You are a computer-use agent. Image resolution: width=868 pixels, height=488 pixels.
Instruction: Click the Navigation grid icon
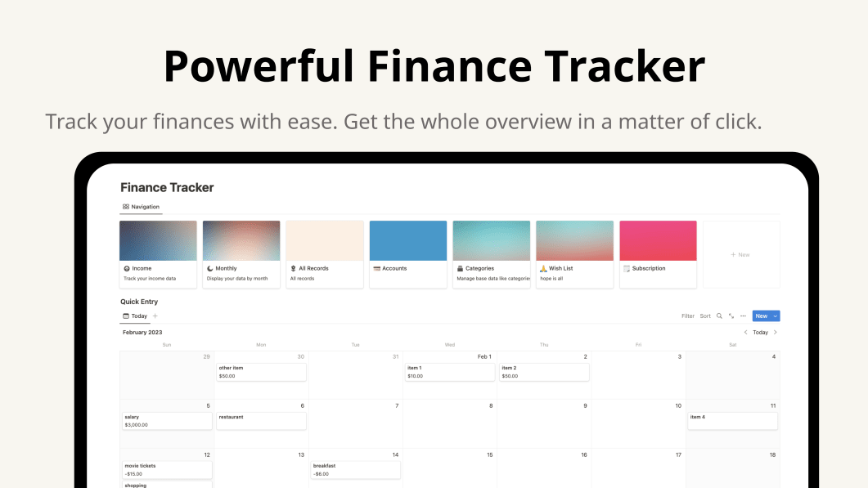point(124,206)
